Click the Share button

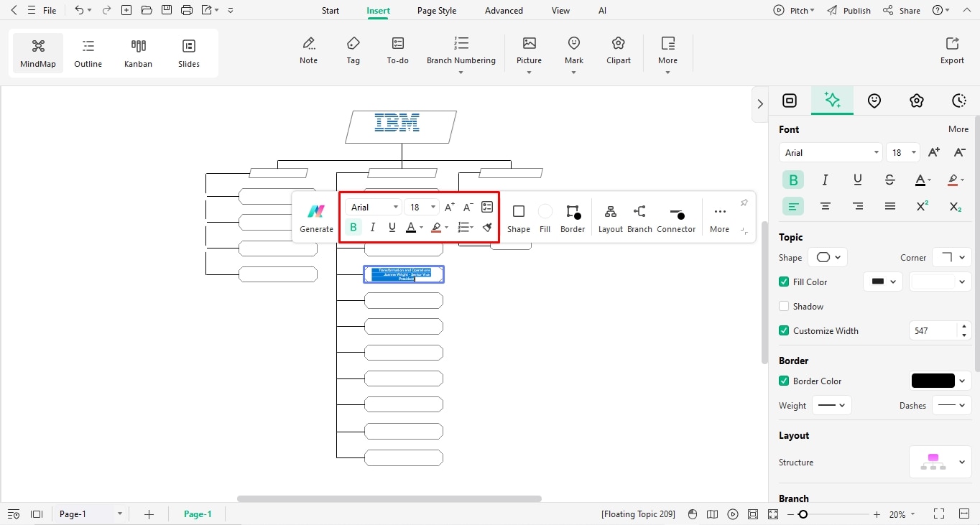(x=902, y=11)
